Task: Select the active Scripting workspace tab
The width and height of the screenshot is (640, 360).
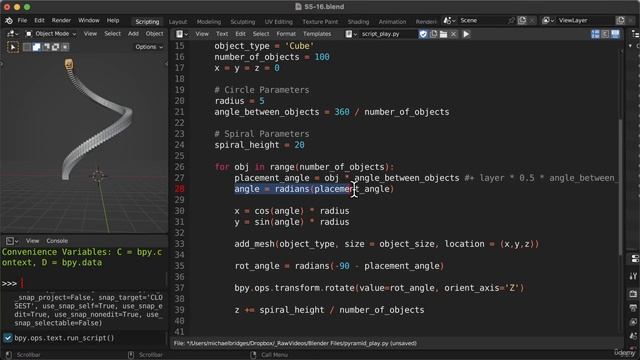Action: click(x=147, y=22)
